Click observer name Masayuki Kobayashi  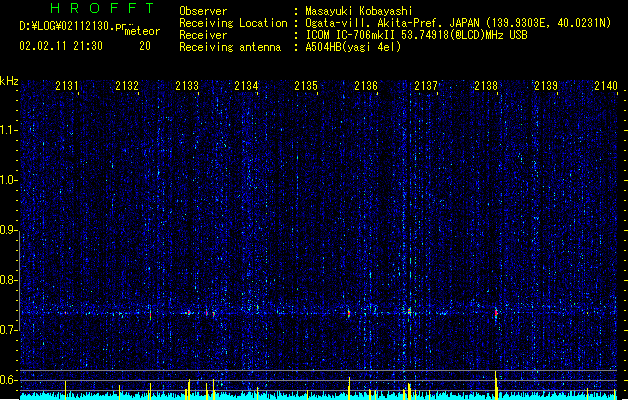[359, 11]
